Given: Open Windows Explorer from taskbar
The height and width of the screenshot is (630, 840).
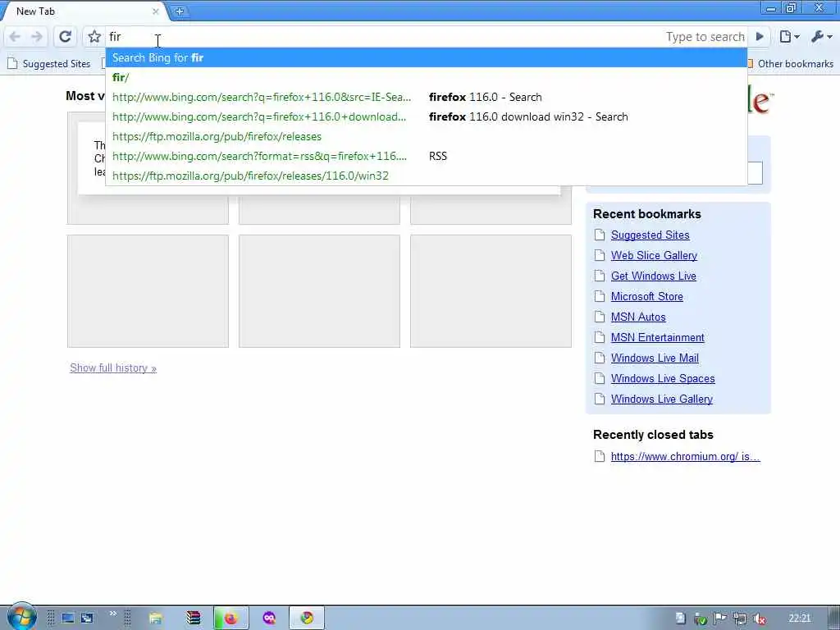Looking at the screenshot, I should [x=156, y=619].
